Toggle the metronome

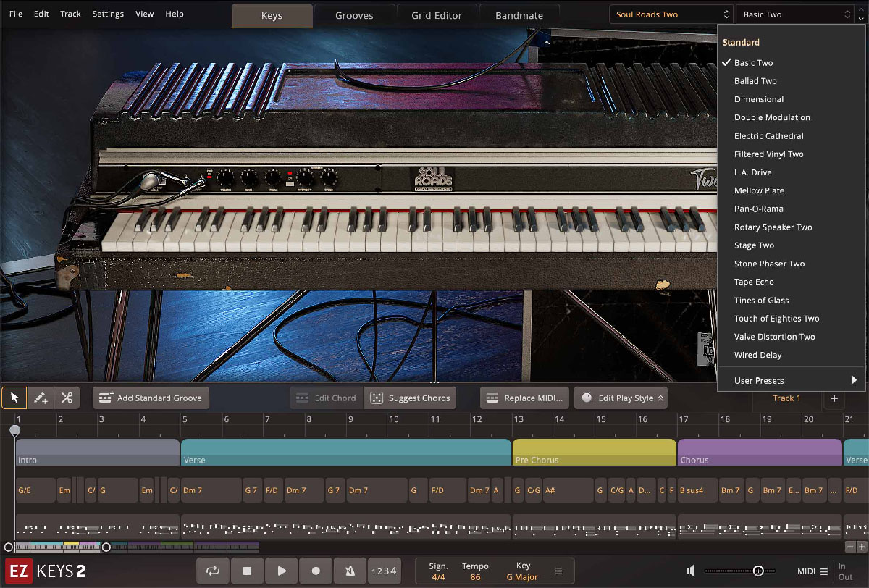pyautogui.click(x=350, y=571)
